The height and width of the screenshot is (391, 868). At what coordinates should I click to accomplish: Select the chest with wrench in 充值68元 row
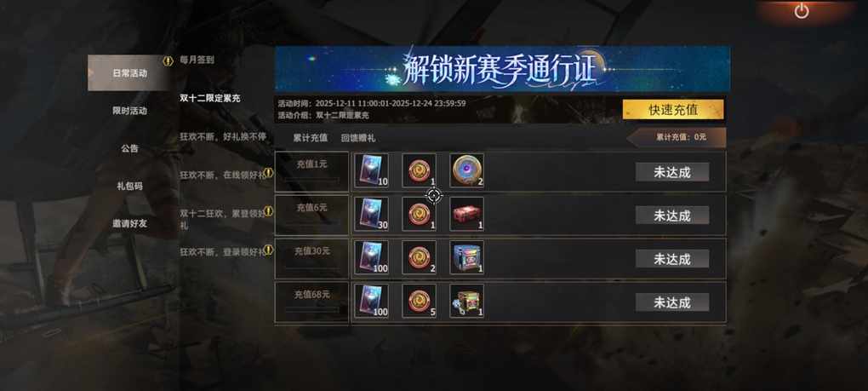(x=466, y=301)
